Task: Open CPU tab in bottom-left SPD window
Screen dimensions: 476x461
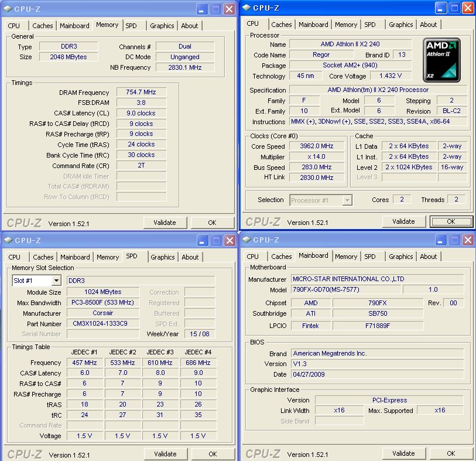Action: coord(14,257)
